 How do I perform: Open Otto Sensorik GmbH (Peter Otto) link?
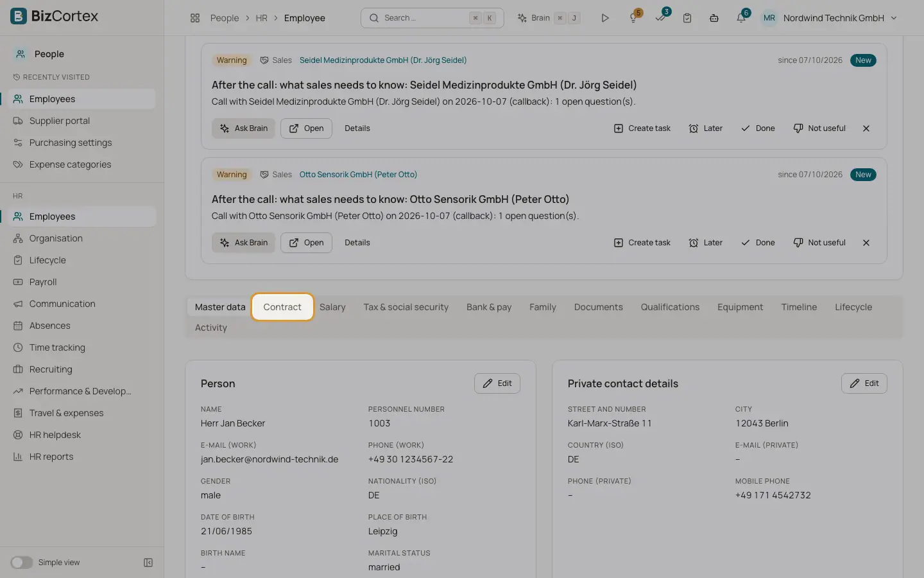(x=358, y=175)
